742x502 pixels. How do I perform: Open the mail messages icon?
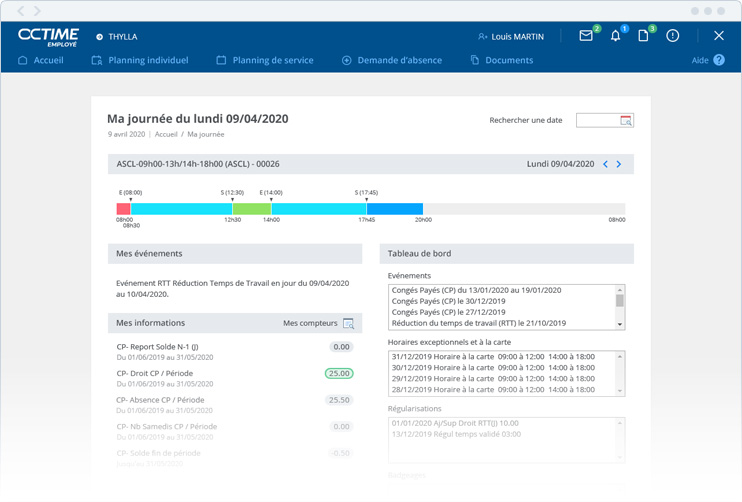point(586,36)
